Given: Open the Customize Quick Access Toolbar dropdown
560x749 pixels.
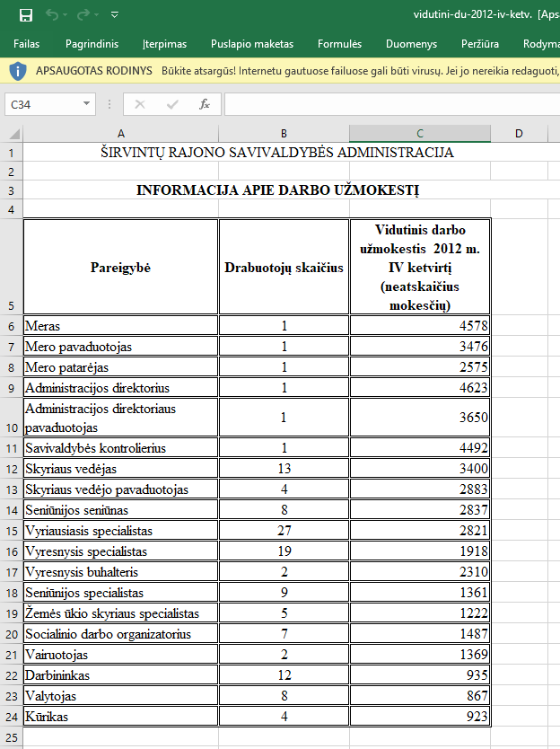Looking at the screenshot, I should [114, 15].
